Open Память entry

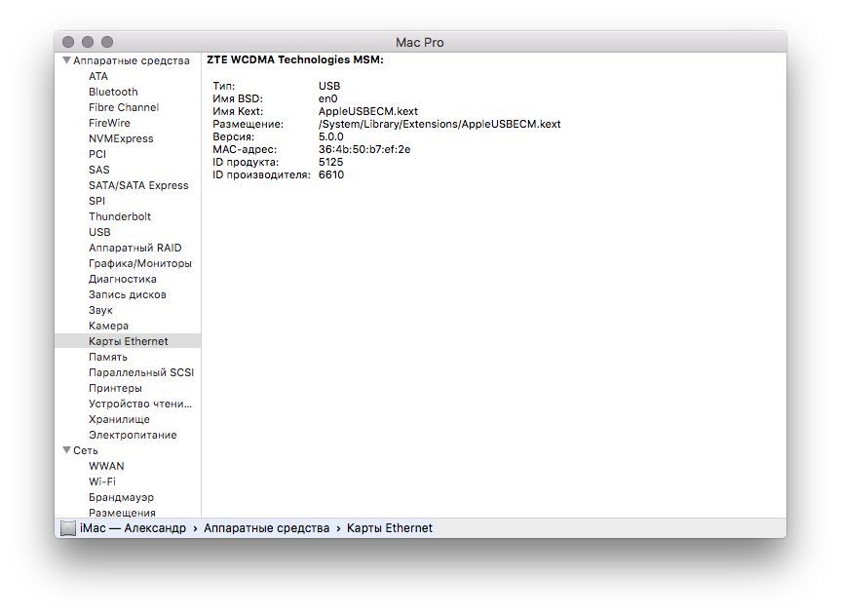tap(108, 357)
